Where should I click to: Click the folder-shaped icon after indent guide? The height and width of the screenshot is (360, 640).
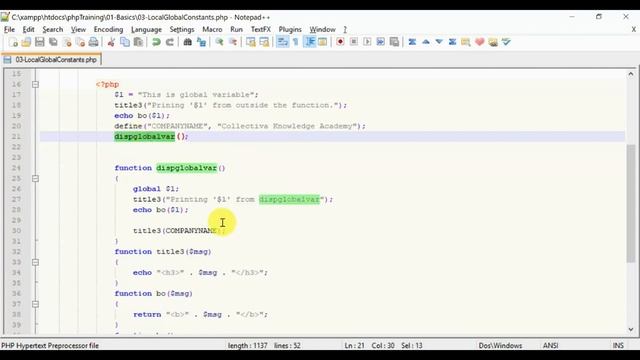[x=322, y=42]
